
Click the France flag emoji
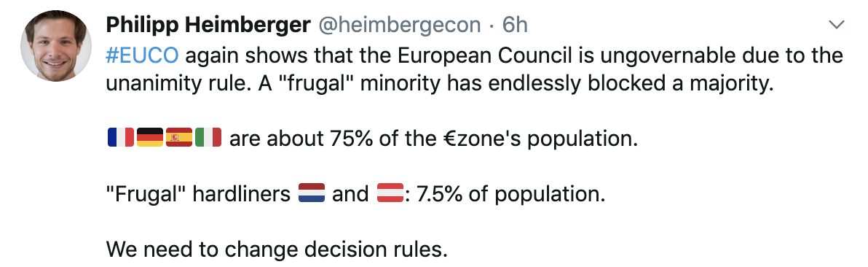tap(121, 137)
